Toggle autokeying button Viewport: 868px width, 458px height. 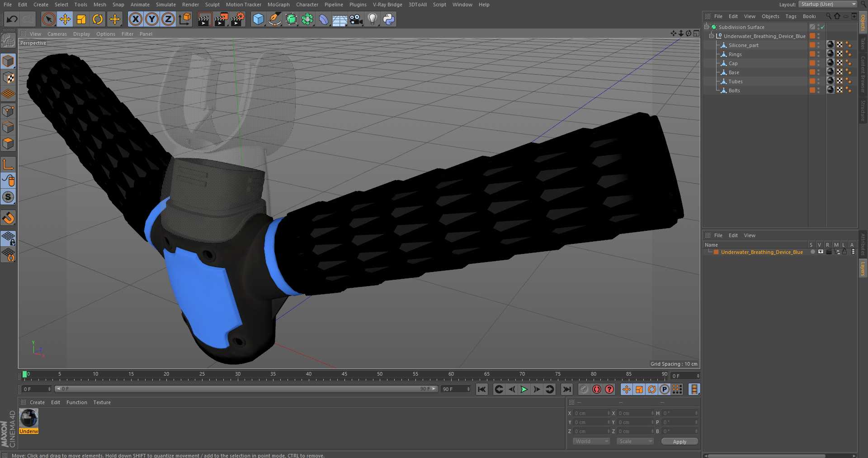pos(597,389)
